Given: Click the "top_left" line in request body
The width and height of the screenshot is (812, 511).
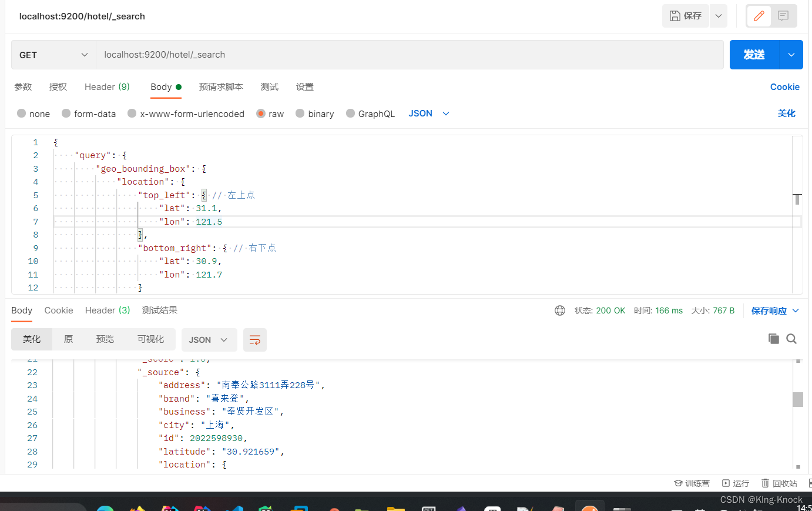Looking at the screenshot, I should click(196, 195).
